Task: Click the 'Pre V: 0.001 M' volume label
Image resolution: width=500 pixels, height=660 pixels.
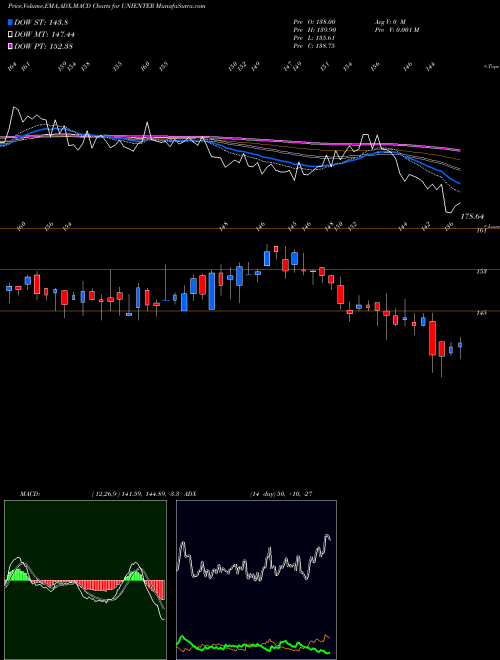Action: point(396,30)
